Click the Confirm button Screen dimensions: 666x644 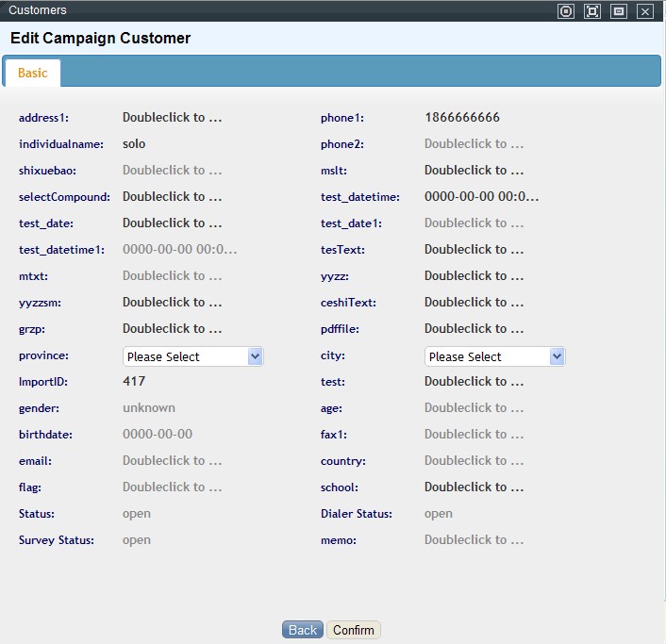354,630
